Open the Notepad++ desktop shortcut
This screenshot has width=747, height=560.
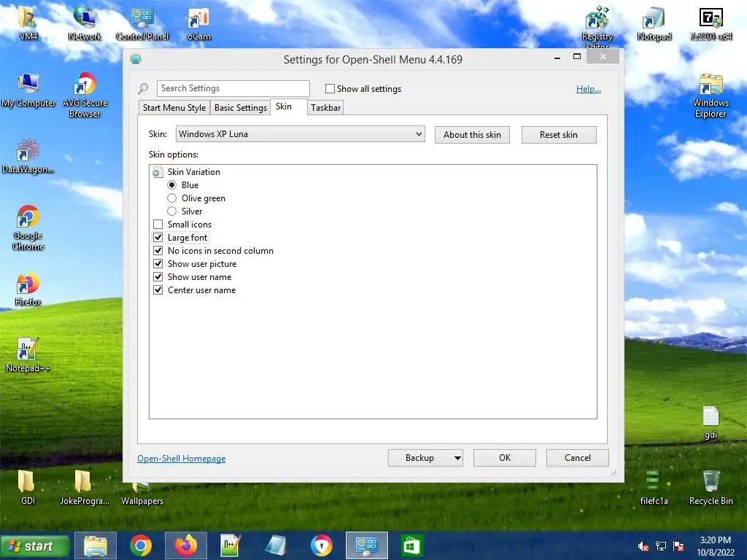point(28,355)
